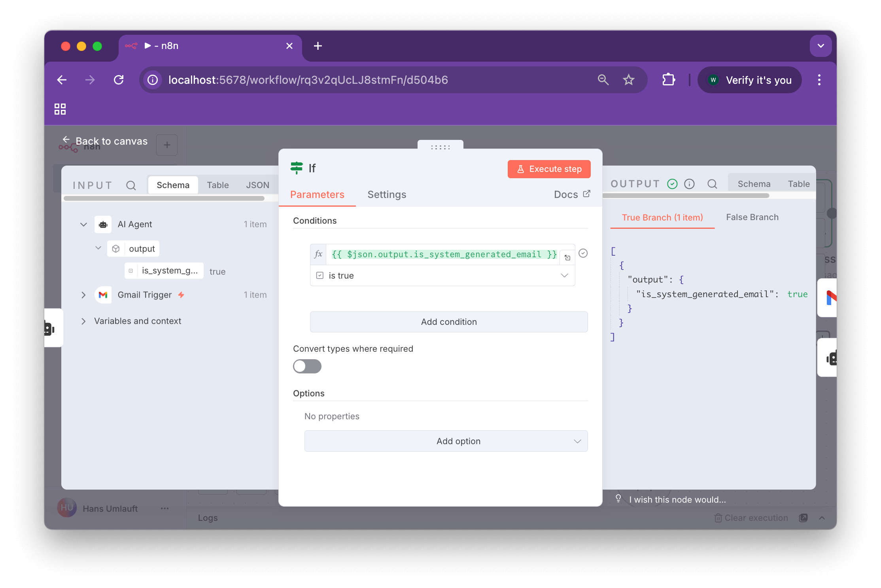Open the browser extensions puzzle icon
This screenshot has width=881, height=588.
click(x=668, y=80)
